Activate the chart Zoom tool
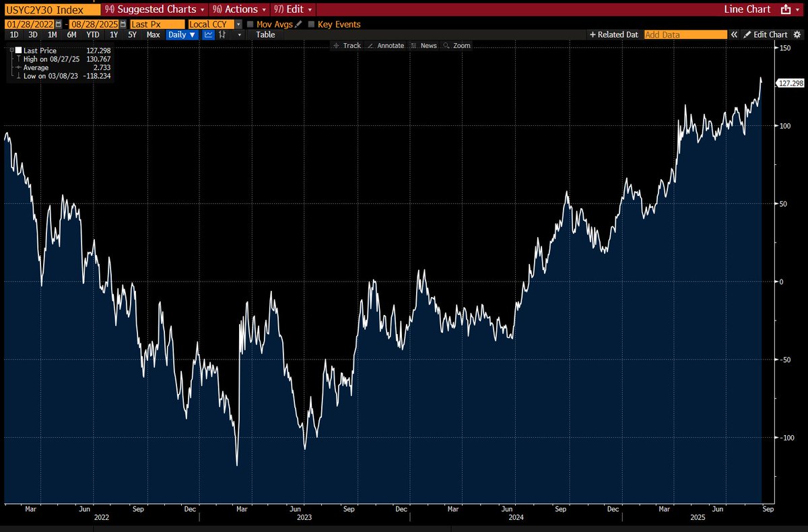This screenshot has height=532, width=808. tap(461, 45)
